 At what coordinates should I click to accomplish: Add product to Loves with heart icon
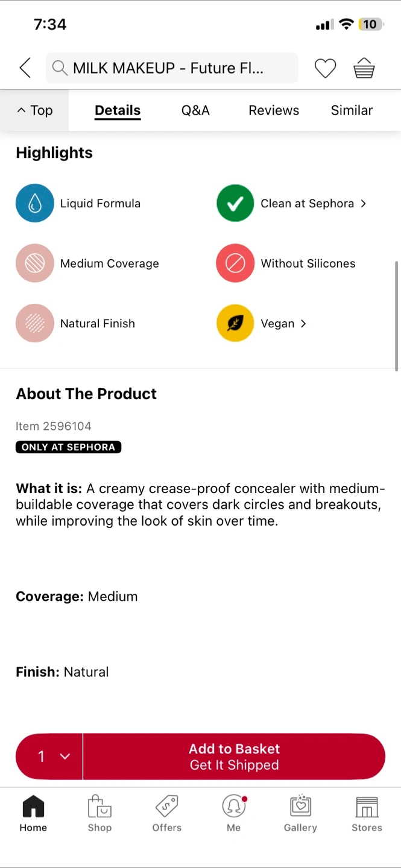click(x=325, y=68)
